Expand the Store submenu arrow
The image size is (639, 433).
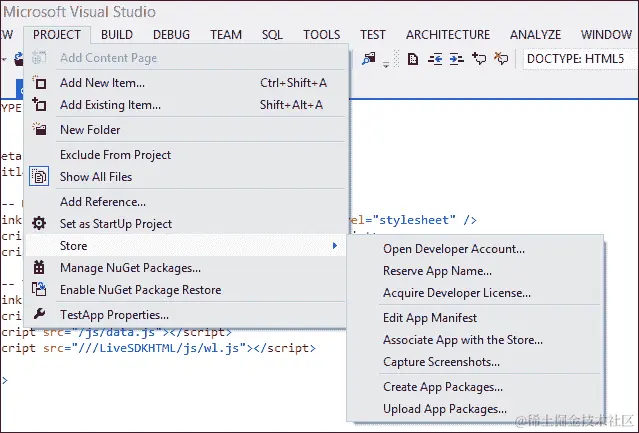click(x=335, y=246)
